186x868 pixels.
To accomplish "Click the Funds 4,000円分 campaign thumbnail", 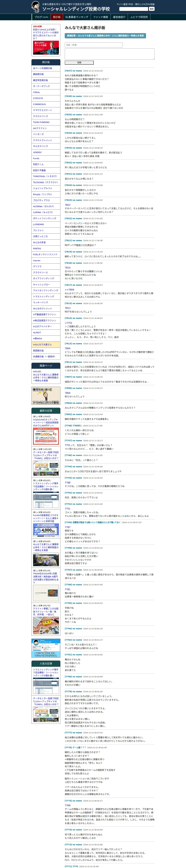I will coord(46,530).
